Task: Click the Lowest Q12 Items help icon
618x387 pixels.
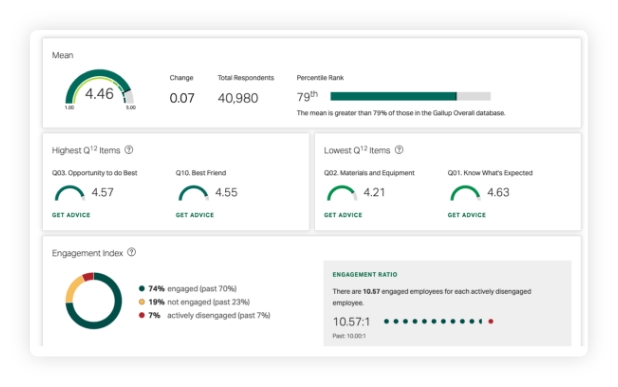Action: (x=399, y=150)
